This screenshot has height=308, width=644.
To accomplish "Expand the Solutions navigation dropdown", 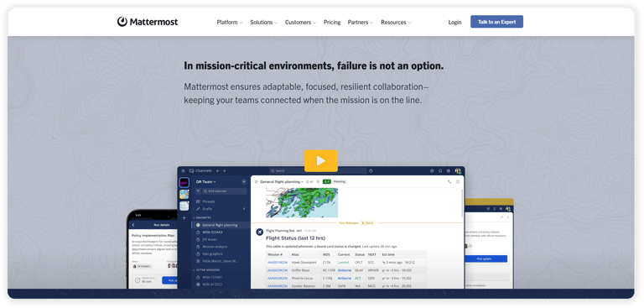I will tap(264, 22).
